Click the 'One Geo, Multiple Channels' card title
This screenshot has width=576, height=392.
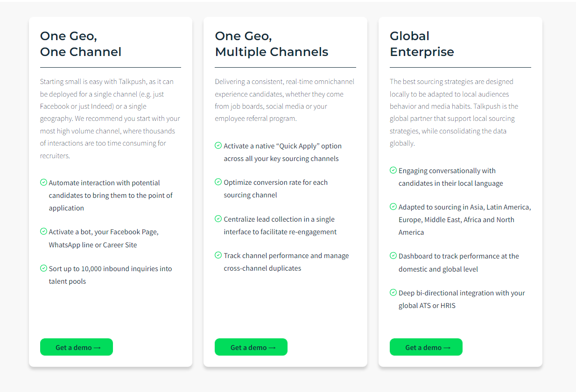[x=271, y=44]
